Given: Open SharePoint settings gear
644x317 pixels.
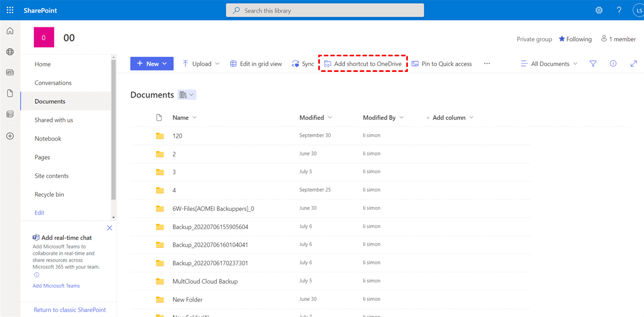Looking at the screenshot, I should (599, 10).
